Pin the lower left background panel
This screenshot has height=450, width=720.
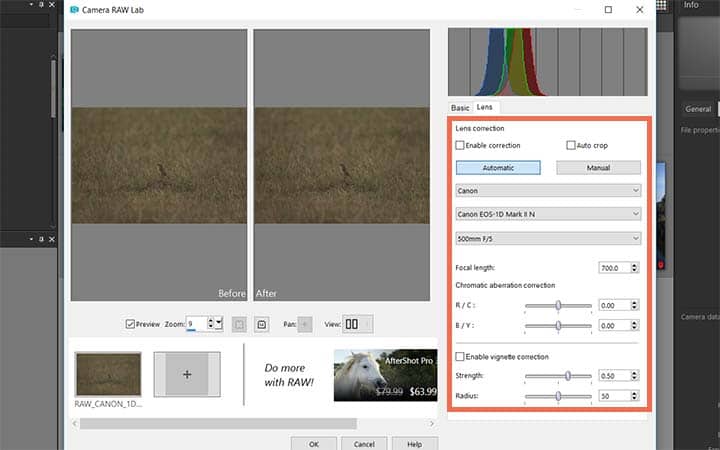coord(41,239)
